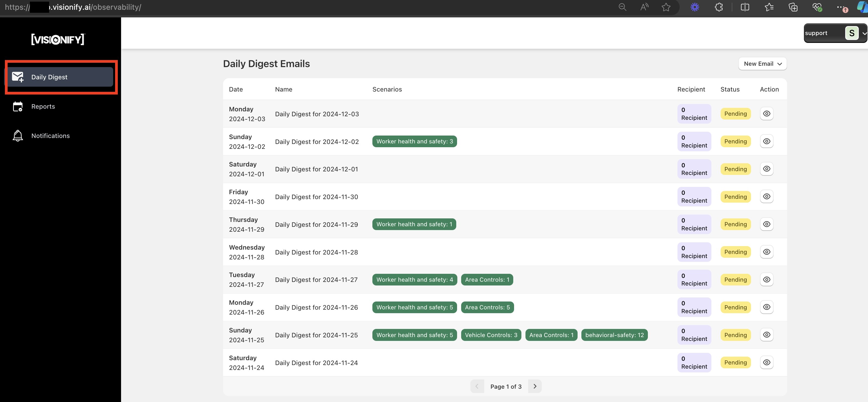Click Daily Digest for 2024-11-24 name

[316, 363]
